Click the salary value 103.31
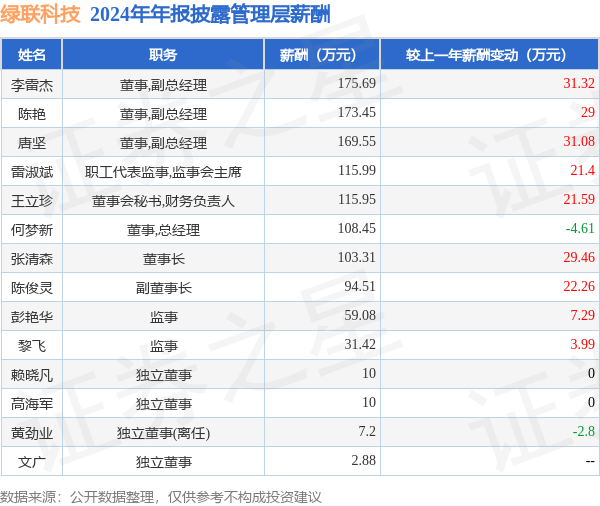This screenshot has height=506, width=600. (x=357, y=257)
